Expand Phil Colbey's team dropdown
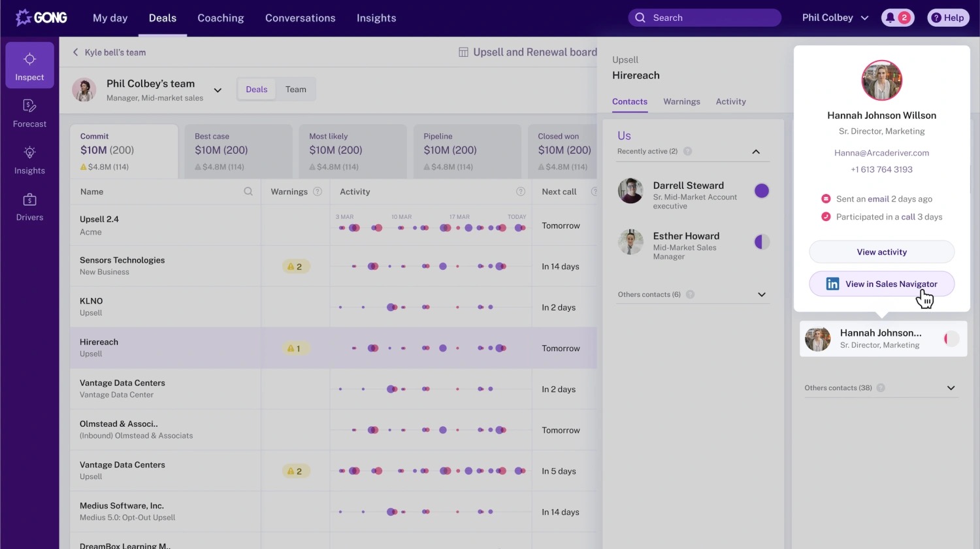The image size is (980, 549). click(218, 90)
